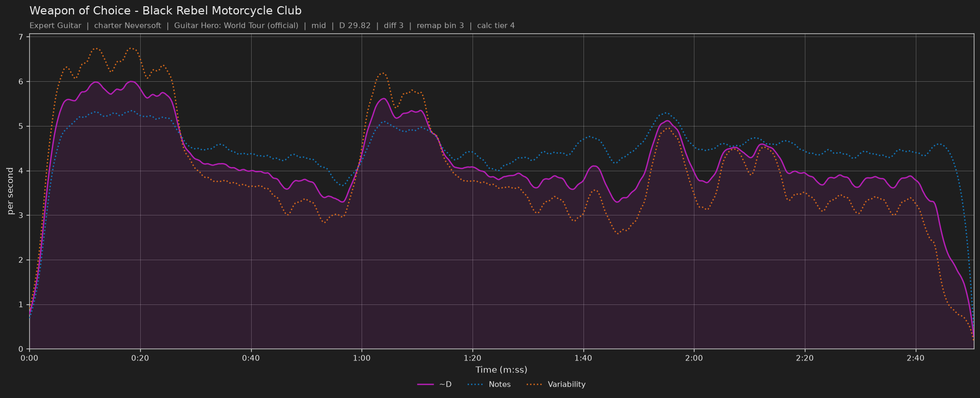Click the x-axis tick label "0:40"
Screen dimensions: 980x398
[x=251, y=358]
